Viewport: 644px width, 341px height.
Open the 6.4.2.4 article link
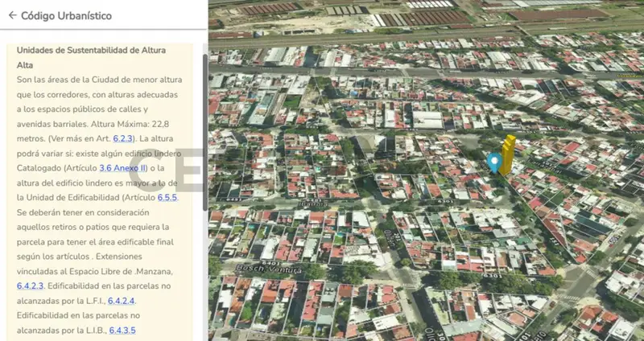pos(122,301)
